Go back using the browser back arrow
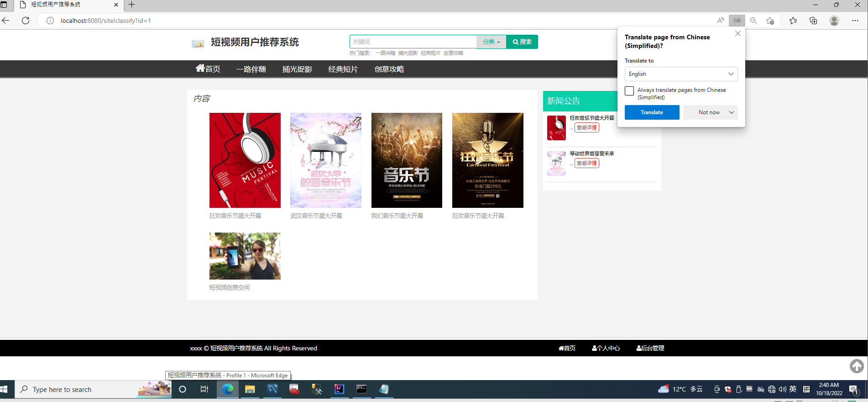 point(6,21)
